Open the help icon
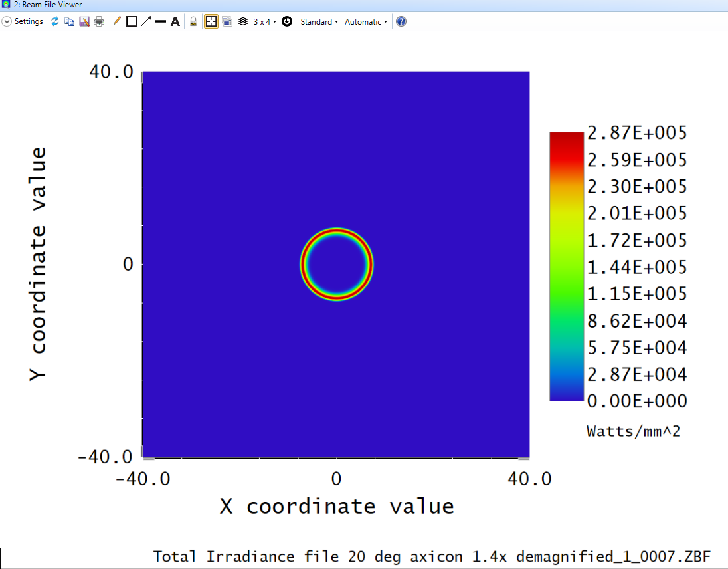 pos(401,21)
